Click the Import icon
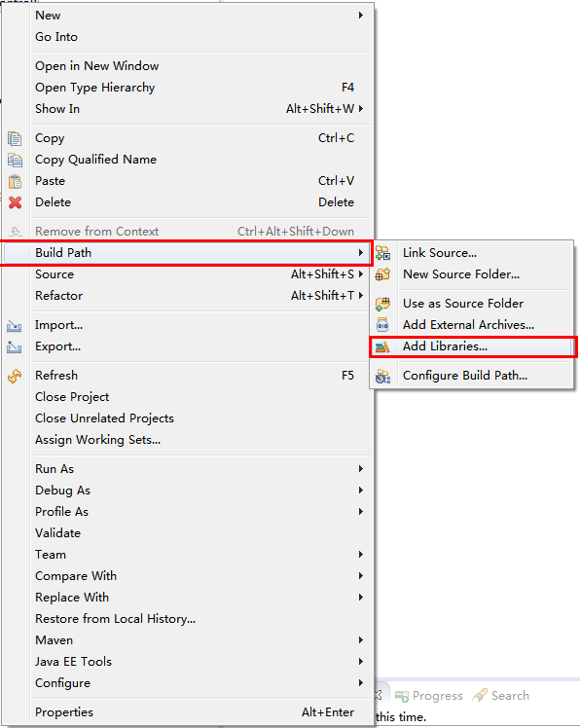Image resolution: width=580 pixels, height=728 pixels. point(14,326)
